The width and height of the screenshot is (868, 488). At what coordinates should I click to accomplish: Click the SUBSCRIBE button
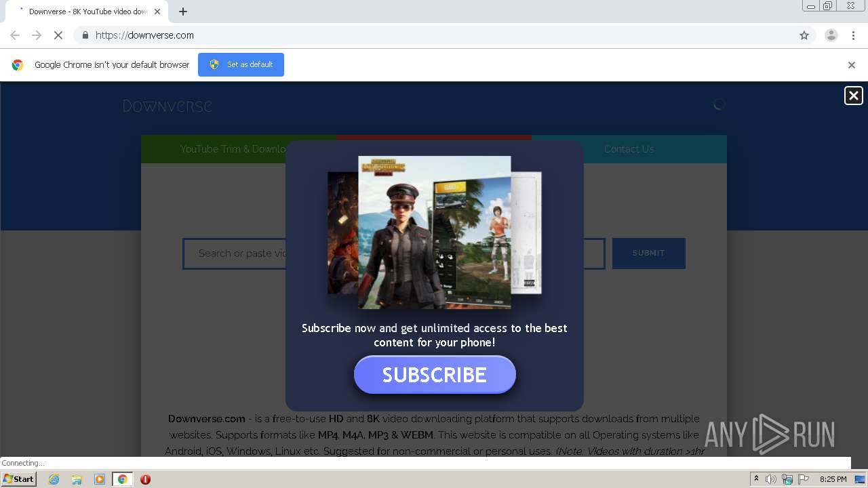pyautogui.click(x=435, y=375)
